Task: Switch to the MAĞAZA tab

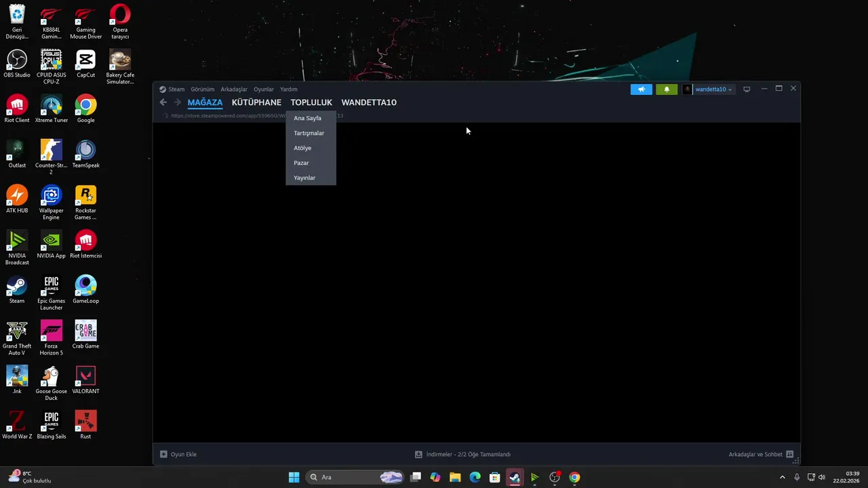Action: (205, 102)
